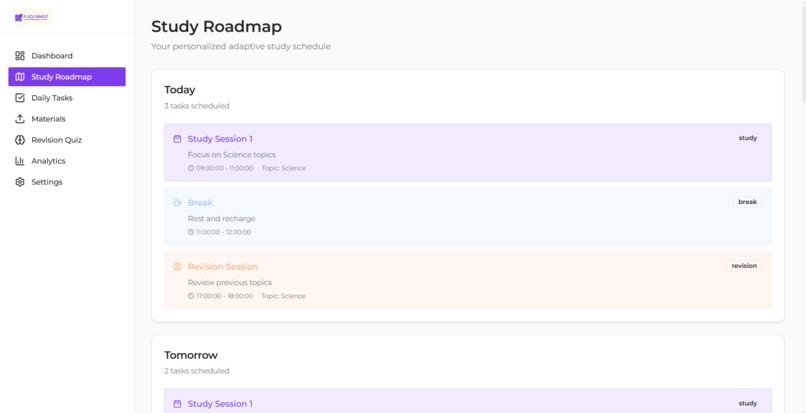Click the Revision Quiz brain icon
806x413 pixels.
(20, 140)
